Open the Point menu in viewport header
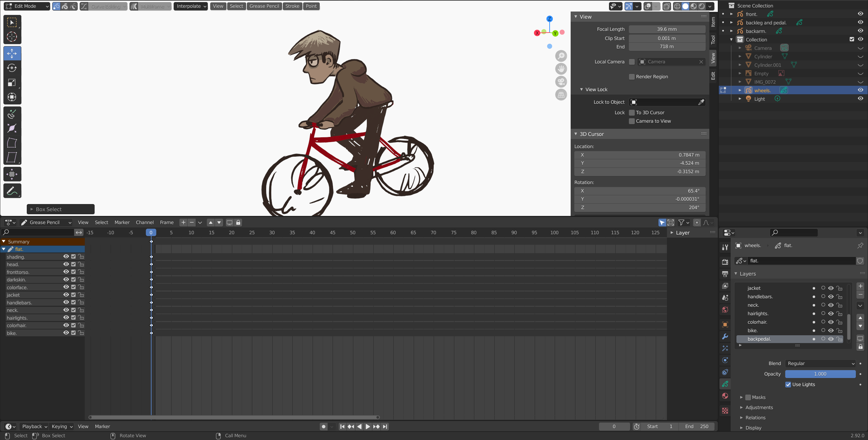Screen dimensions: 868x440 (311, 6)
